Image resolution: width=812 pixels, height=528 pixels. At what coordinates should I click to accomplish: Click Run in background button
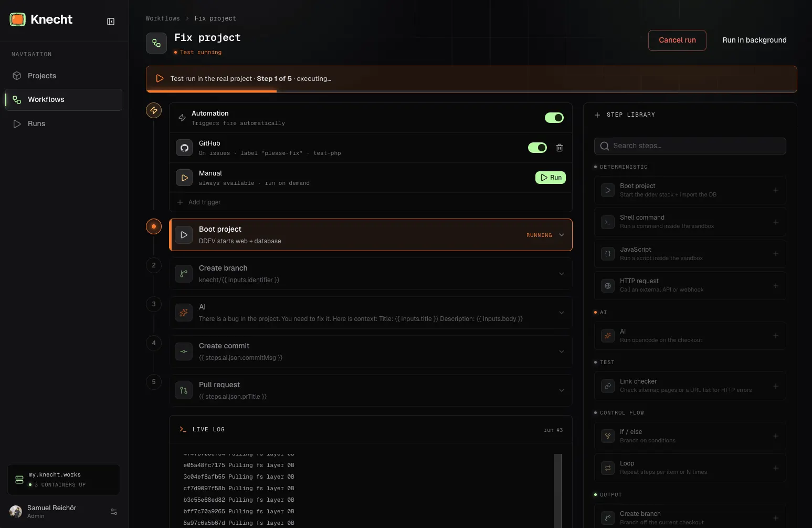click(x=754, y=40)
